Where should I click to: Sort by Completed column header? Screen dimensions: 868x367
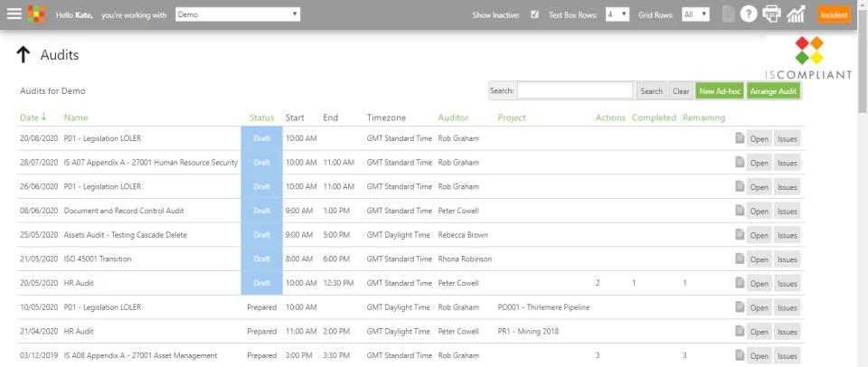654,118
